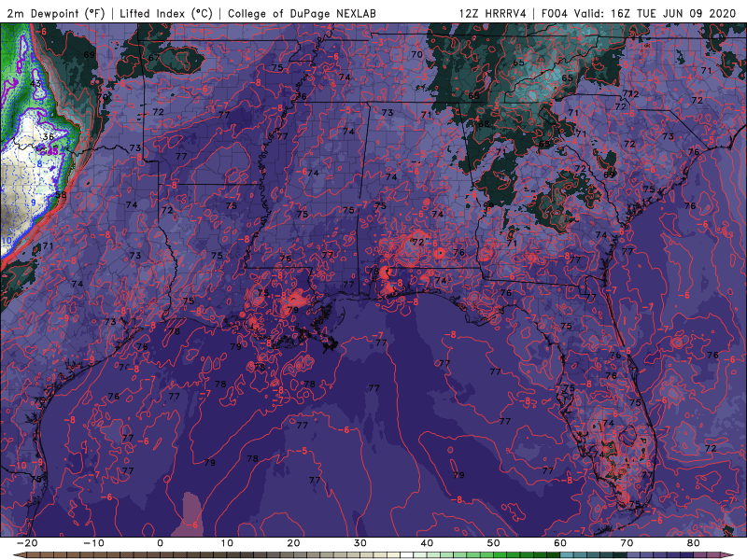747x560 pixels.
Task: Click the 30 label on color scale
Action: [x=360, y=543]
